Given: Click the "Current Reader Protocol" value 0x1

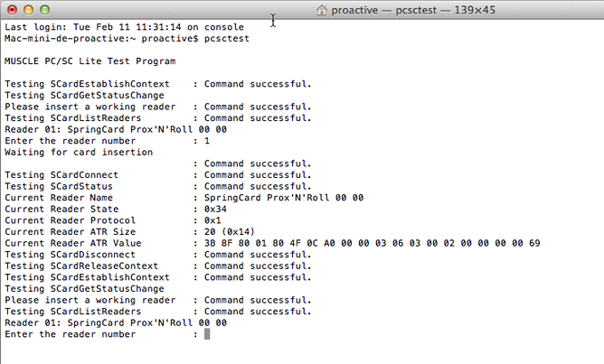Looking at the screenshot, I should click(212, 220).
